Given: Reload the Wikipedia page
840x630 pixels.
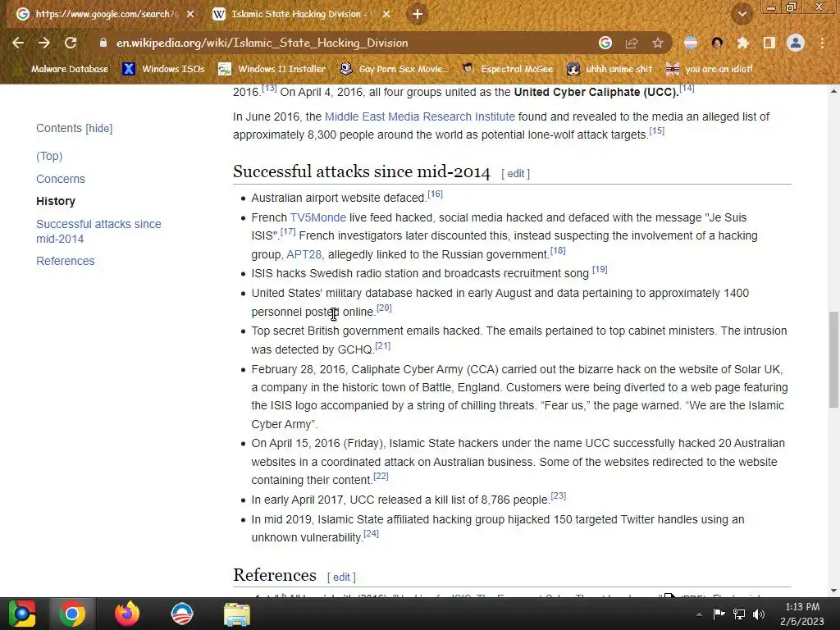Looking at the screenshot, I should (x=71, y=43).
